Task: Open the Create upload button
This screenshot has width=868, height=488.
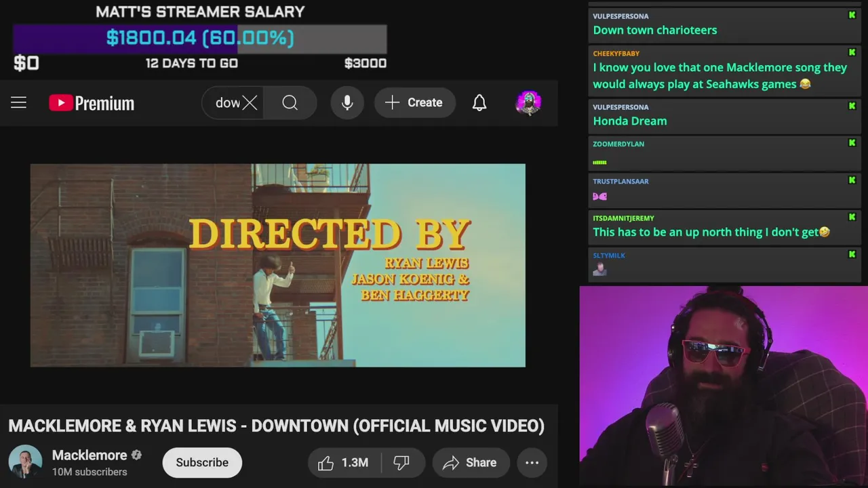Action: [x=414, y=103]
